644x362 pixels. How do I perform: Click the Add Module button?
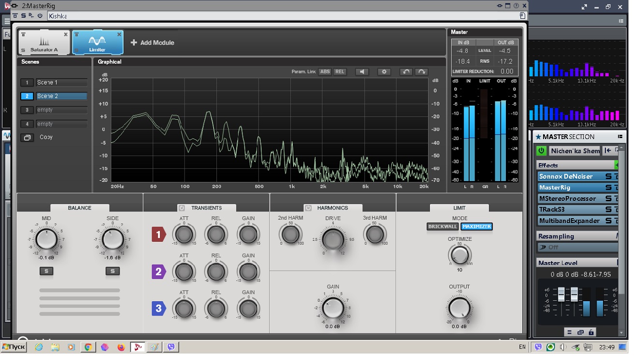[153, 42]
